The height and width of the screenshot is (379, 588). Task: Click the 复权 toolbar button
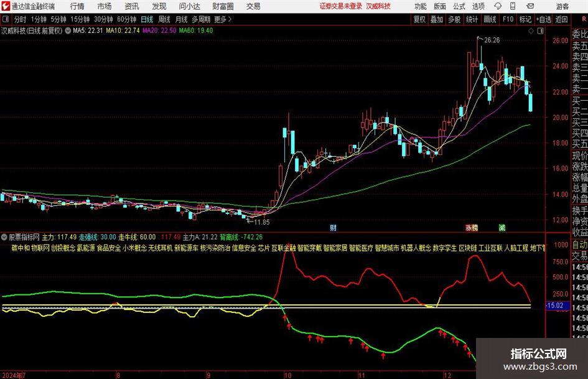(419, 19)
